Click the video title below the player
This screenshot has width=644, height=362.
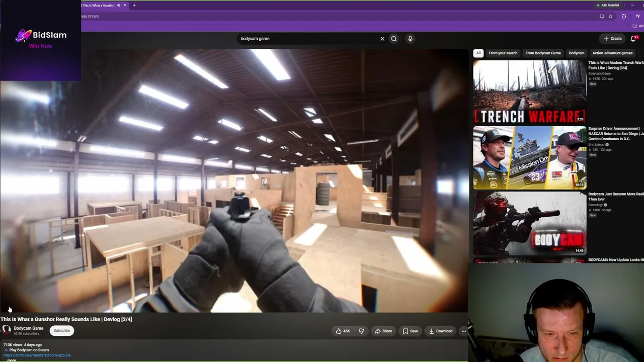pos(66,319)
